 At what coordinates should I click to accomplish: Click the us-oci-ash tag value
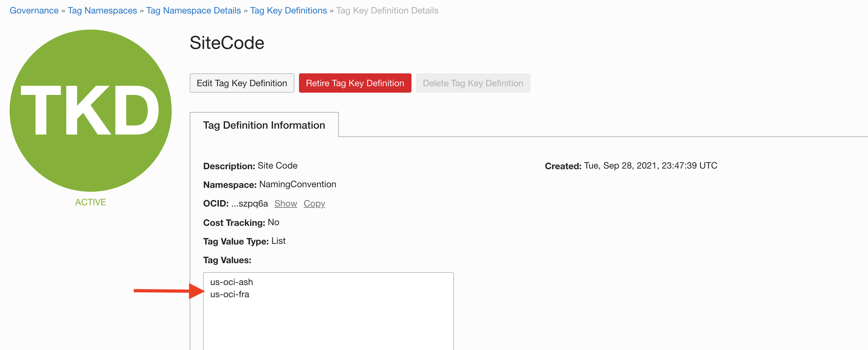[x=231, y=282]
